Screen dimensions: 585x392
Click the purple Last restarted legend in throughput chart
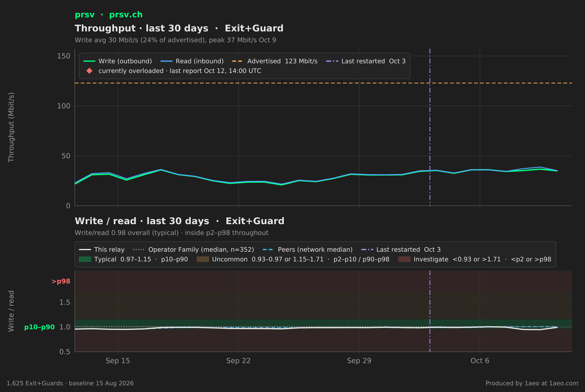pos(366,61)
